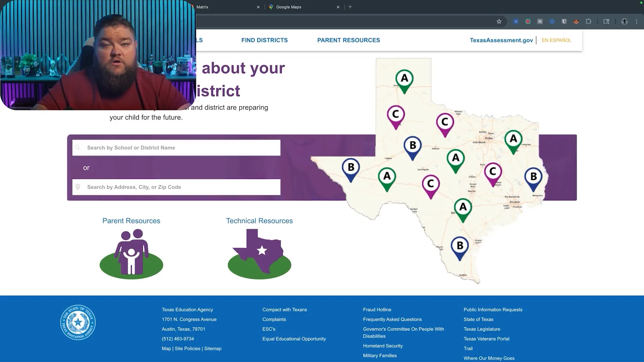Open the Where Our Money Goes link
This screenshot has width=644, height=362.
pos(489,358)
